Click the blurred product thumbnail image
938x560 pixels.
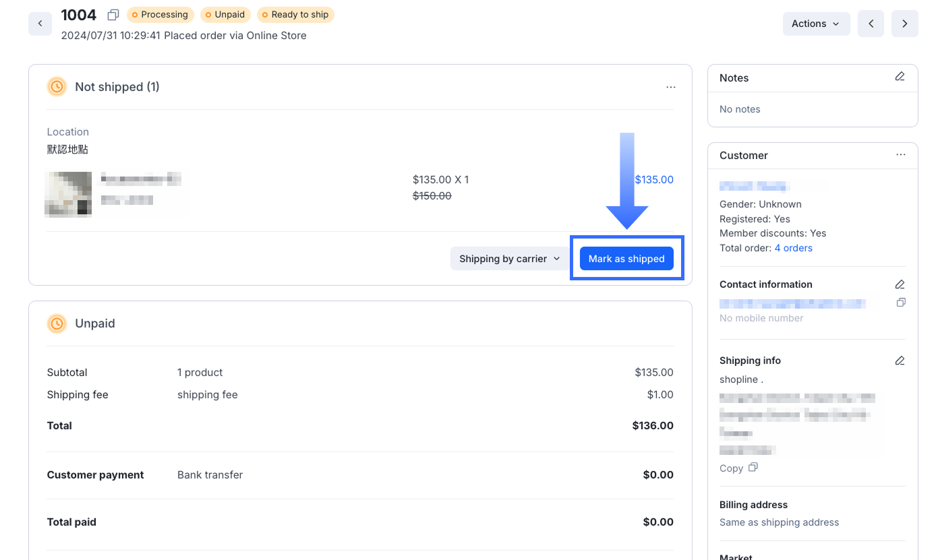[x=68, y=194]
